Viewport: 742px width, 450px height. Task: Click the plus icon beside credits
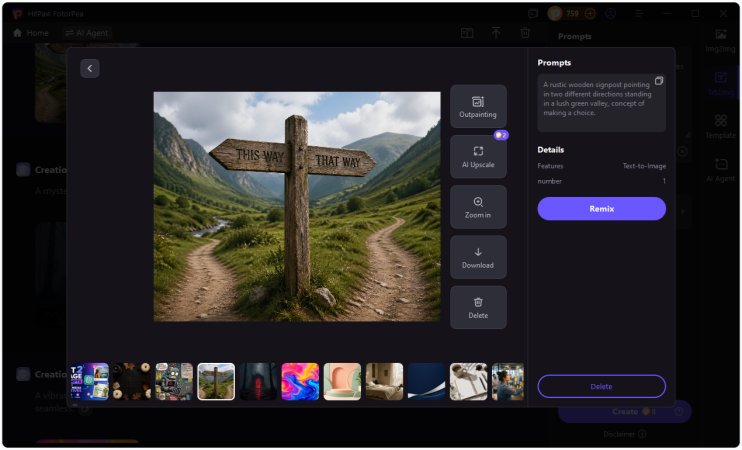coord(590,13)
